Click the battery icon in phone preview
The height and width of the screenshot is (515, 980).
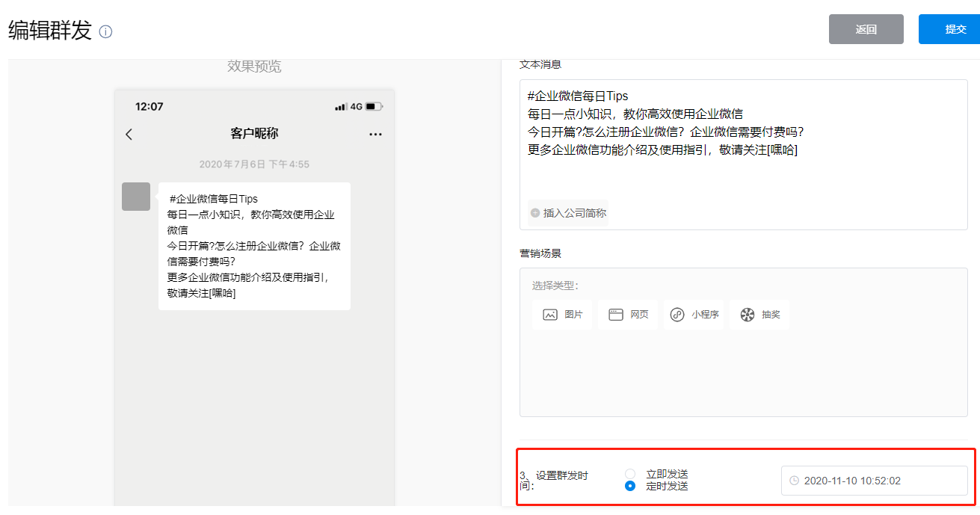tap(374, 107)
